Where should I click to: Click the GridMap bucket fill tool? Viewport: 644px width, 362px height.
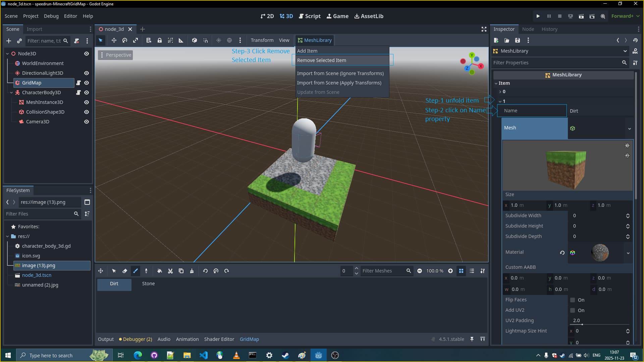(160, 271)
